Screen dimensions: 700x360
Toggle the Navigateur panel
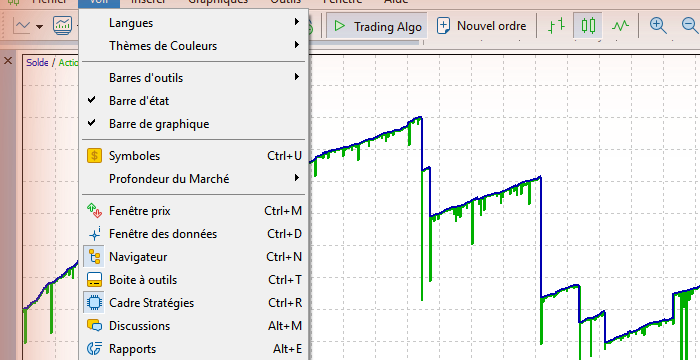coord(193,257)
